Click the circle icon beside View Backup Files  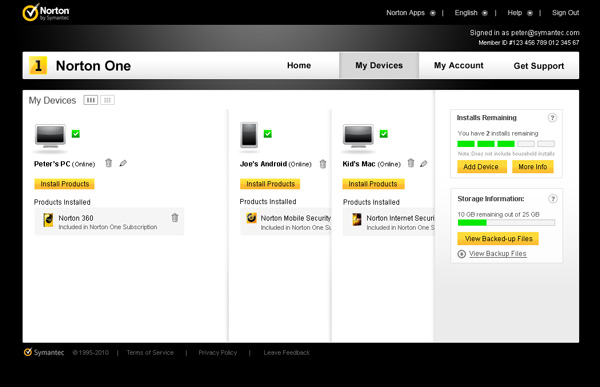coord(462,254)
